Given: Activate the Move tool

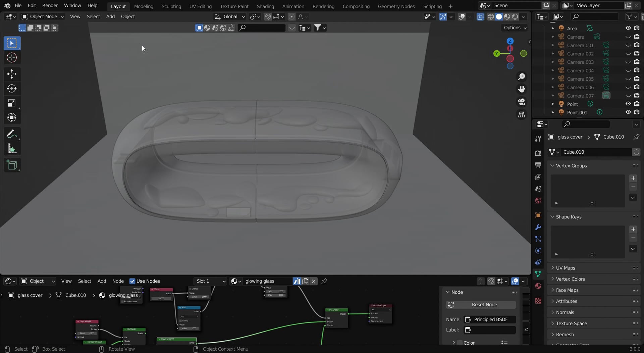Looking at the screenshot, I should 12,74.
